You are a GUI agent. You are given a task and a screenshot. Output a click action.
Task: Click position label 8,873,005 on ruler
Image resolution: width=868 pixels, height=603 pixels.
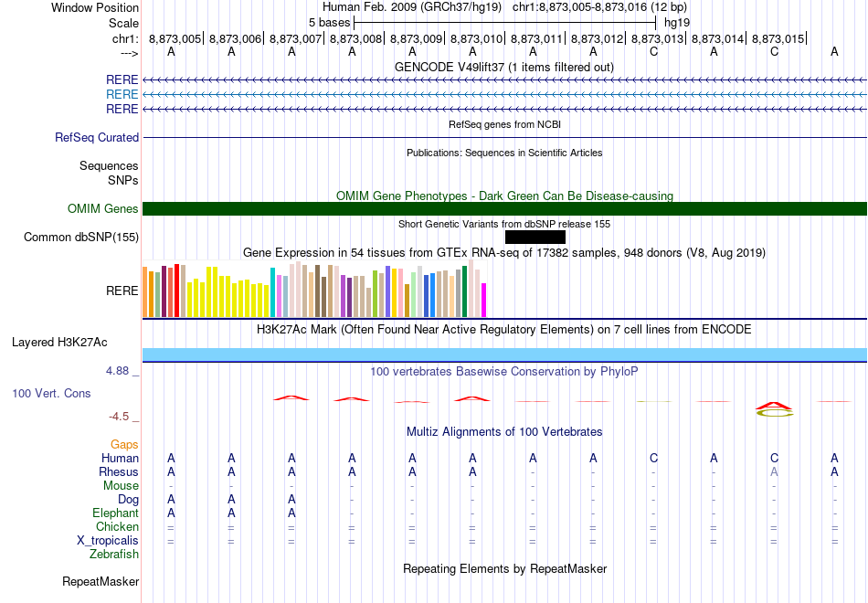point(175,38)
